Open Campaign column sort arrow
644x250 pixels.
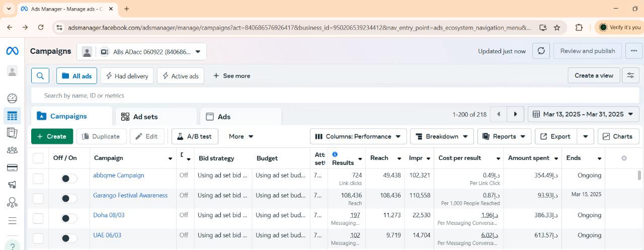pos(170,158)
